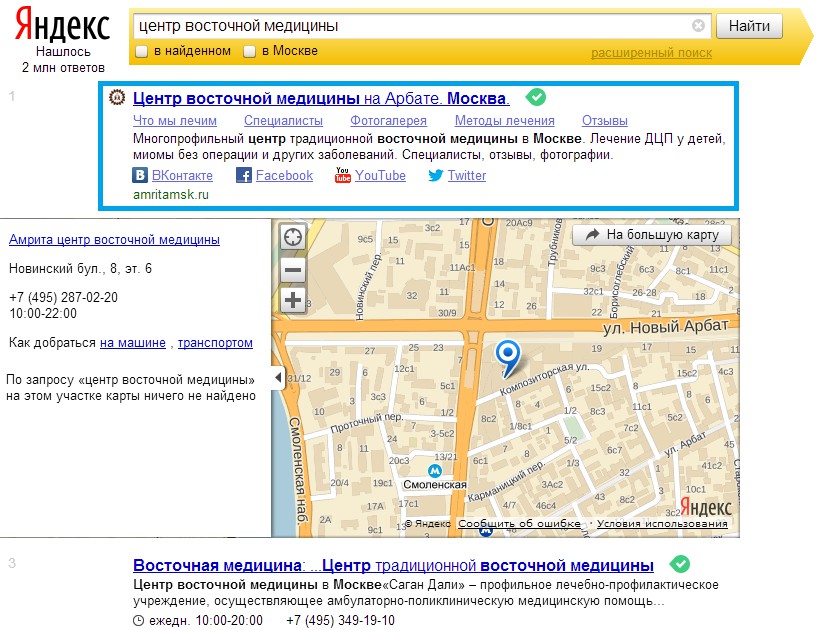
Task: Click address 'Новинский бул., 8, эт. 6'
Action: (80, 269)
